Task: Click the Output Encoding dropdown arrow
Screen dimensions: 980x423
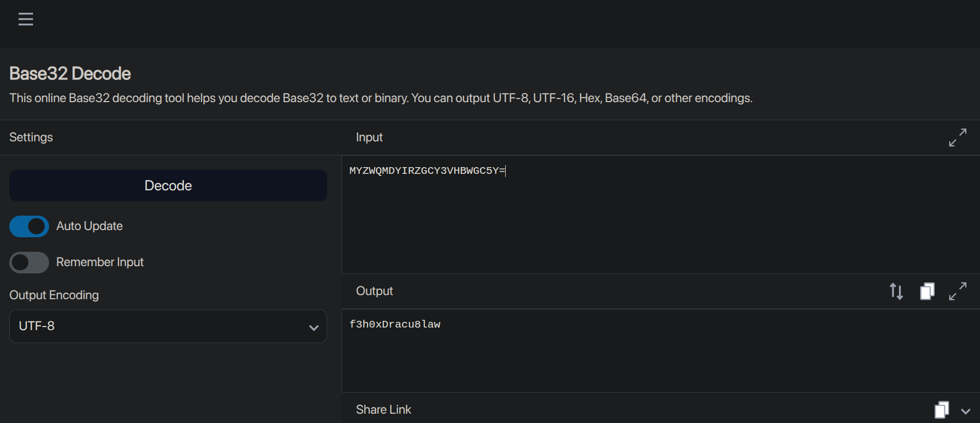Action: point(313,328)
